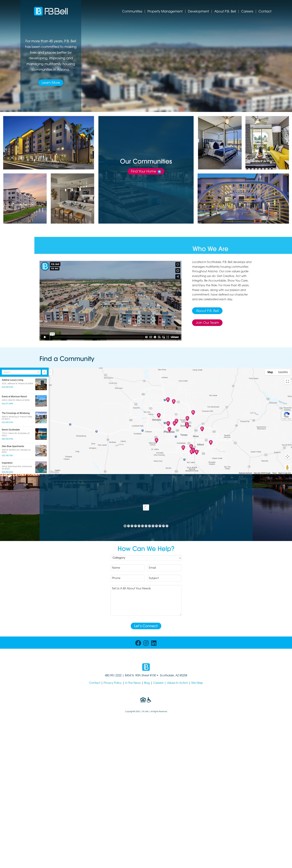292x868 pixels.
Task: Select last slideshow pagination dot
Action: 167,526
